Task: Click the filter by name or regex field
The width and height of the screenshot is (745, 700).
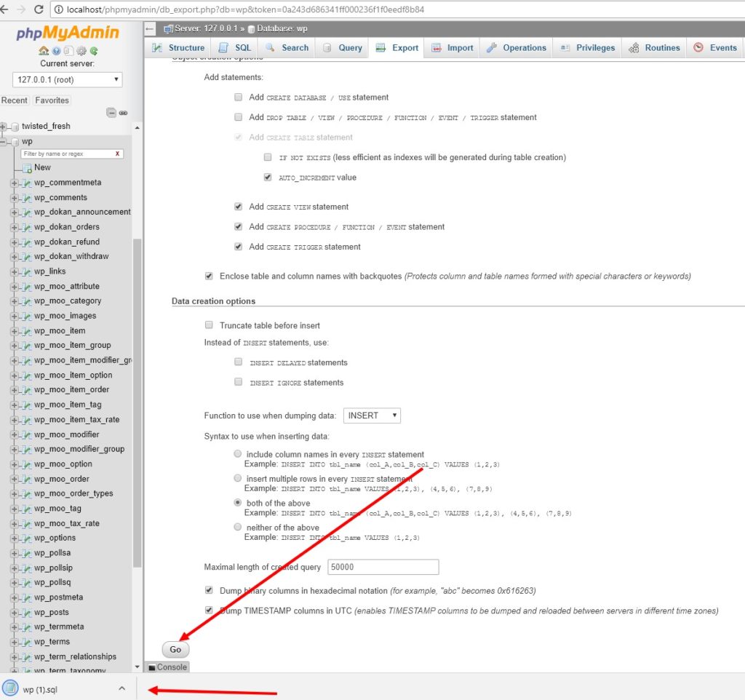Action: [x=68, y=154]
